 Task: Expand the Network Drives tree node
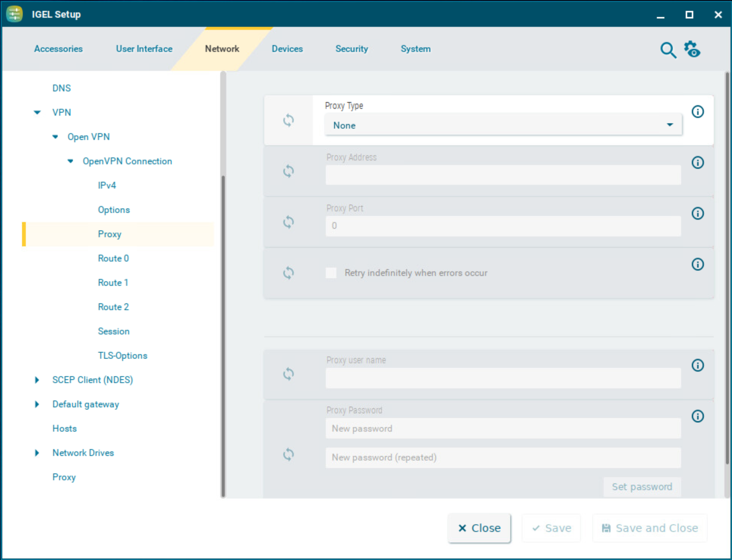click(x=37, y=453)
